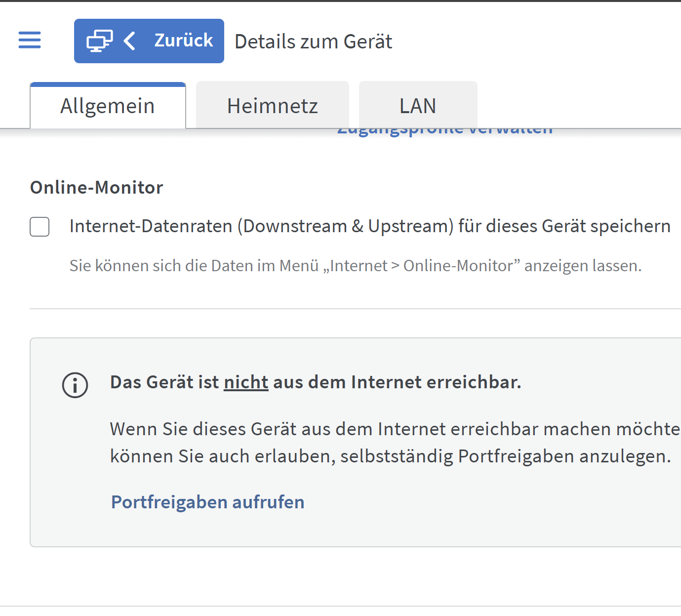Go back using the Zurück button label
This screenshot has height=616, width=681.
(183, 41)
